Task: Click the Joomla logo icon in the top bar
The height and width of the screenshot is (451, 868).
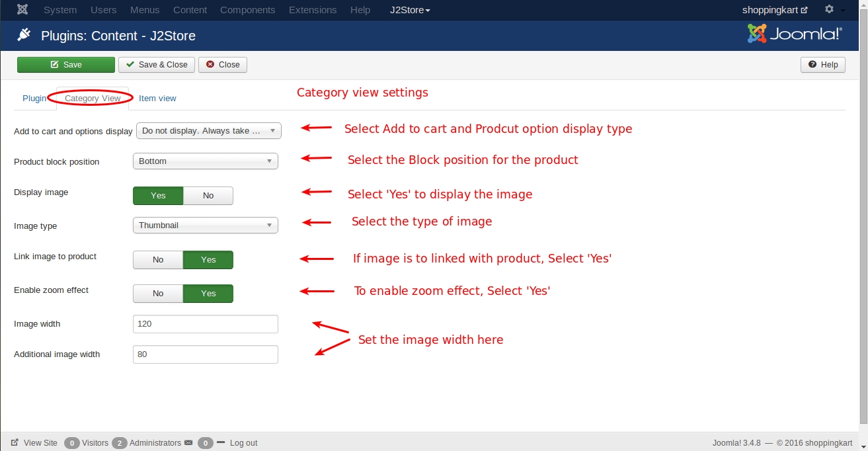Action: [22, 10]
